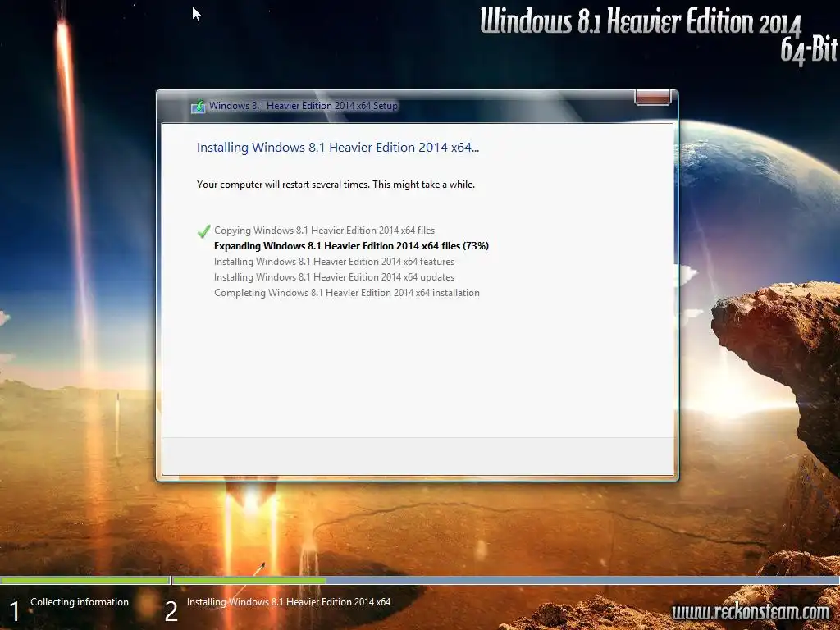Select the 'Installing Windows 8.1 Heavier Edition 2014 x64 updates' line
The image size is (840, 630).
coord(334,277)
